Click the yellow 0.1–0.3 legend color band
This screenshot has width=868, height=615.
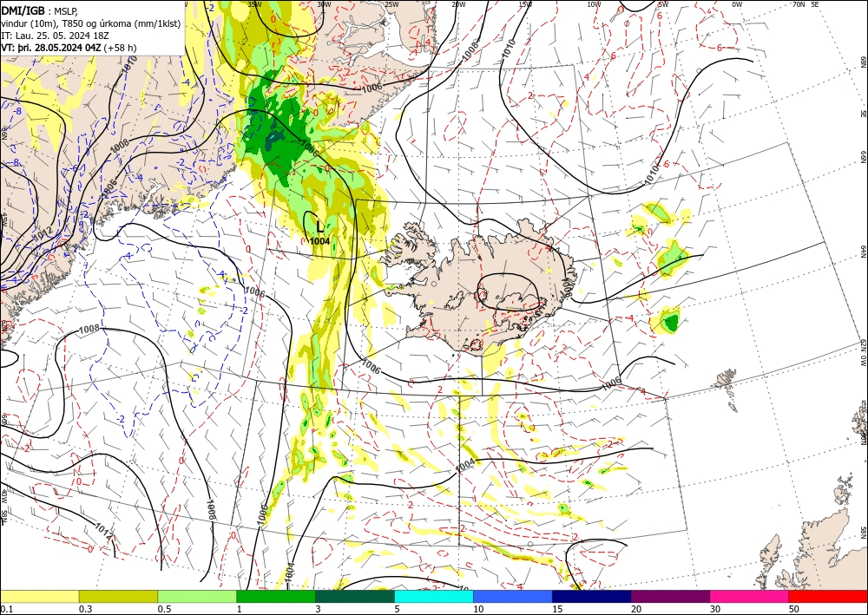pos(40,597)
